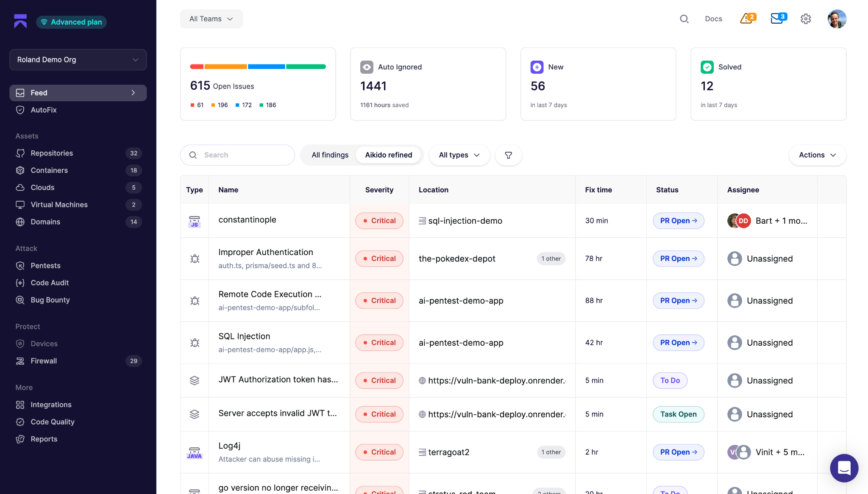868x494 pixels.
Task: Open the chat support bubble
Action: 844,468
